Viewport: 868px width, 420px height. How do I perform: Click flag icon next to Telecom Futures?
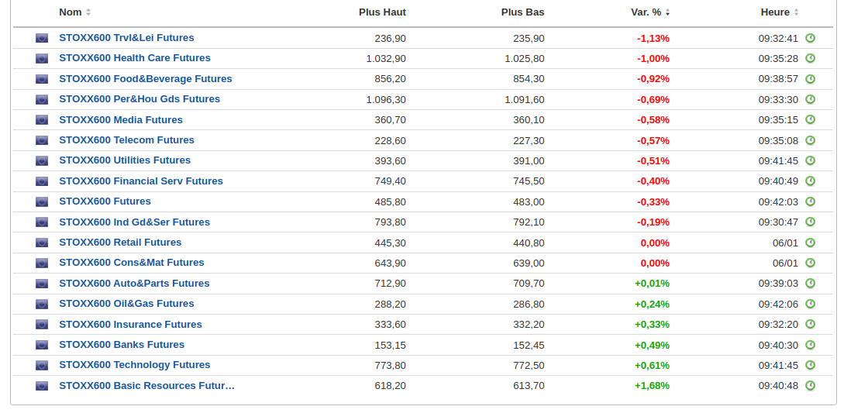42,140
